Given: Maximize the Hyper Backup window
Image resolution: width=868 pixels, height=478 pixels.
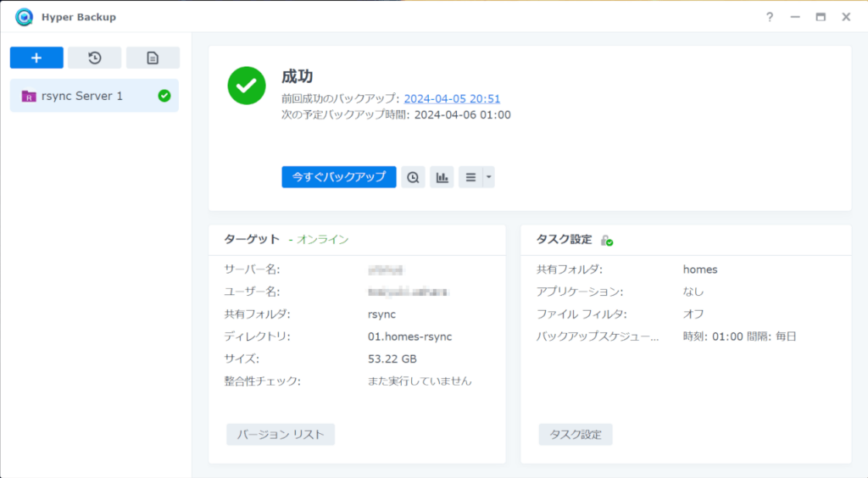Looking at the screenshot, I should click(x=821, y=17).
